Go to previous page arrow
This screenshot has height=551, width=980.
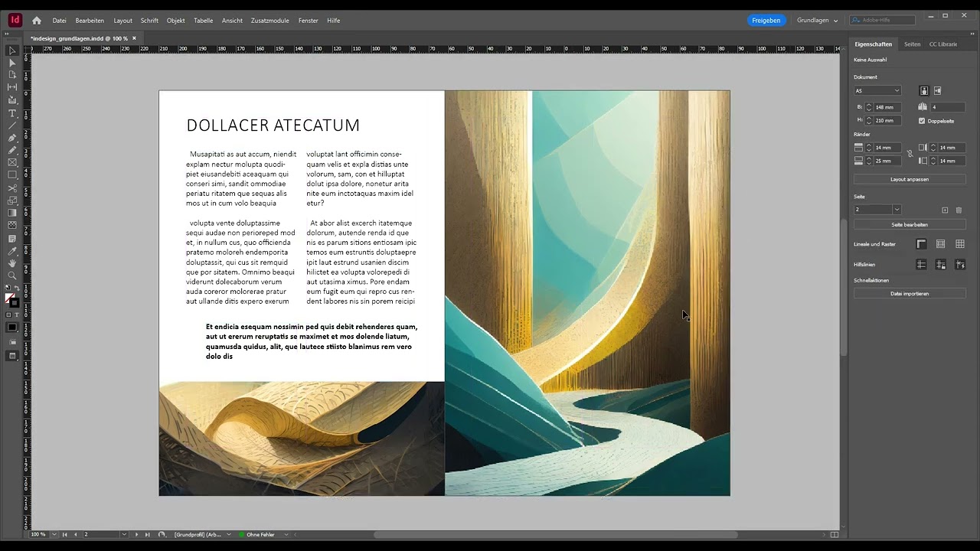tap(75, 534)
